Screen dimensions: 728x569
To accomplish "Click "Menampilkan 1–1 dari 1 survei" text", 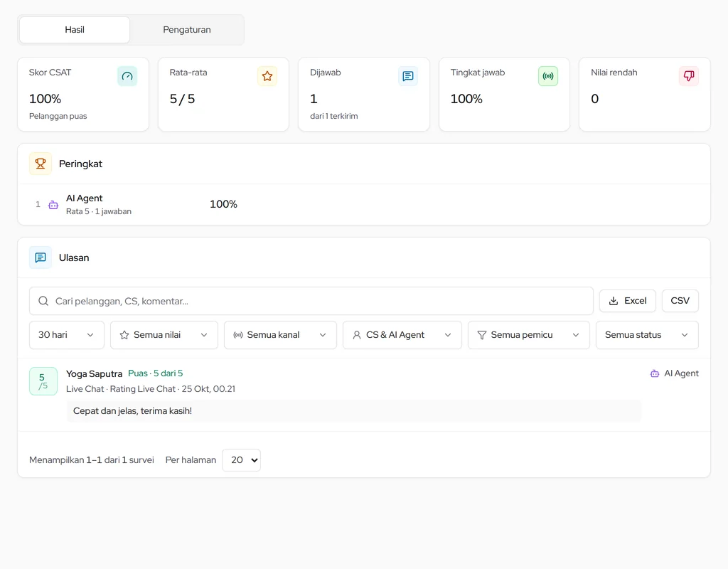I will pyautogui.click(x=92, y=460).
